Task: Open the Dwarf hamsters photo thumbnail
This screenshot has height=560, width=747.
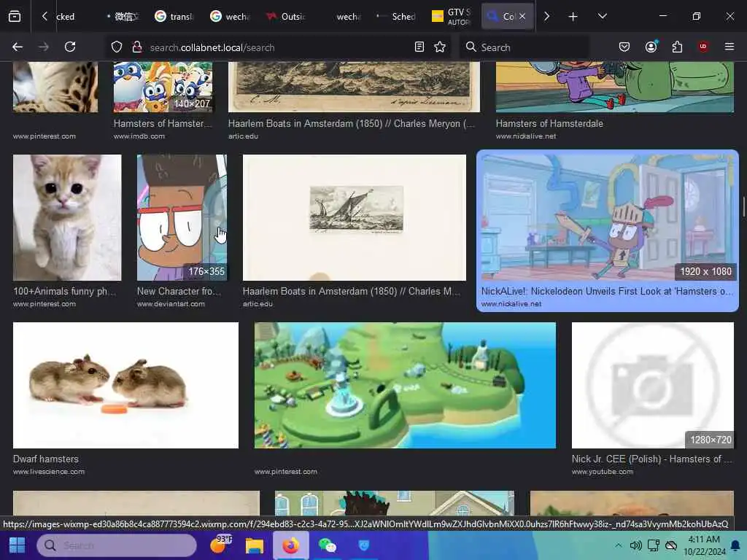Action: point(125,385)
